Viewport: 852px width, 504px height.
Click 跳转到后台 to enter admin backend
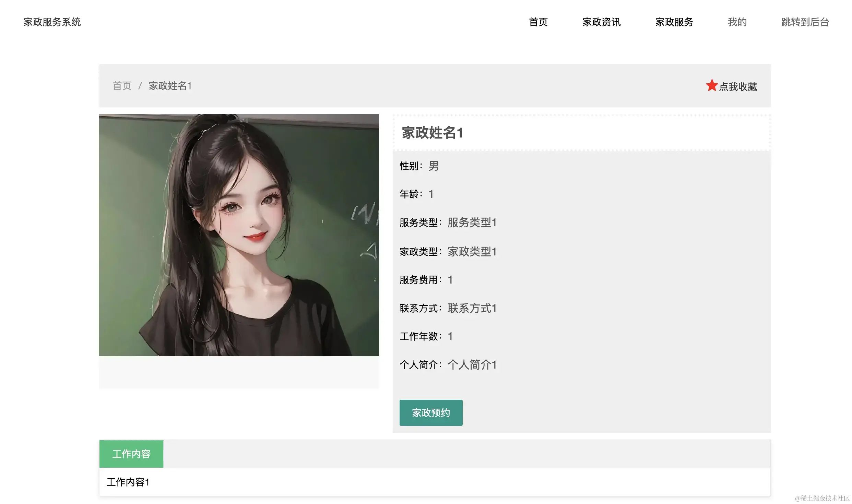(x=805, y=22)
